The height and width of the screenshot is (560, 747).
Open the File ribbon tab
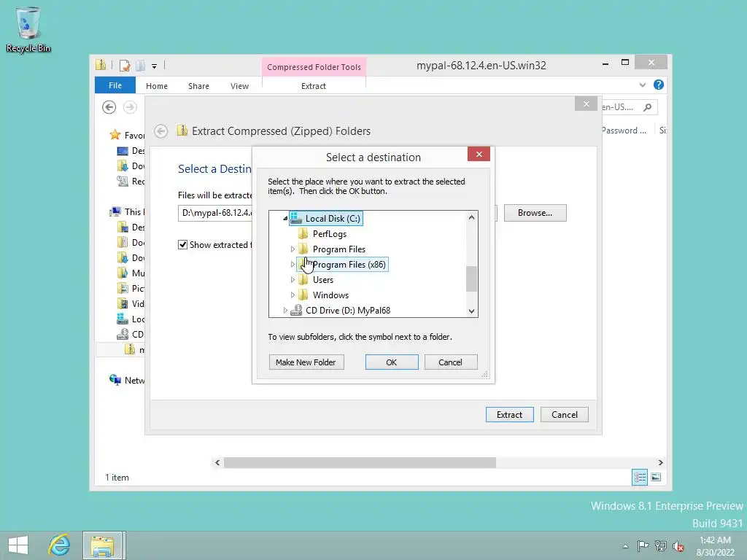tap(115, 85)
